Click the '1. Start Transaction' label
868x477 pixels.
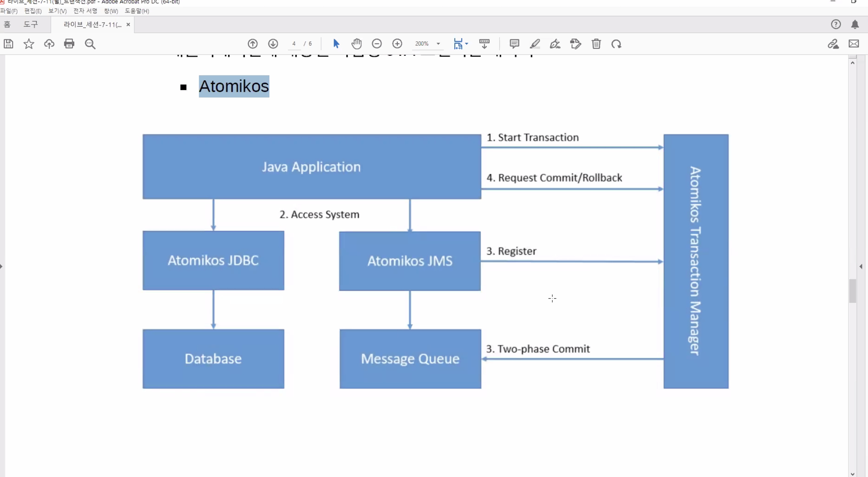click(x=532, y=137)
